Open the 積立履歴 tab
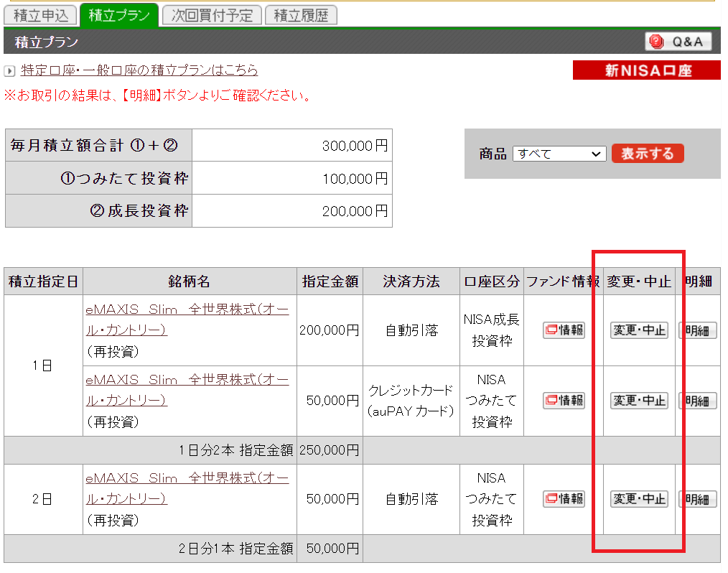Screen dimensions: 728x573 [301, 15]
